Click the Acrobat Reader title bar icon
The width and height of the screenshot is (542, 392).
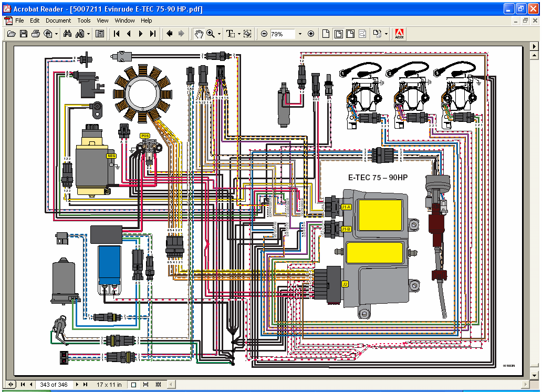[7, 8]
